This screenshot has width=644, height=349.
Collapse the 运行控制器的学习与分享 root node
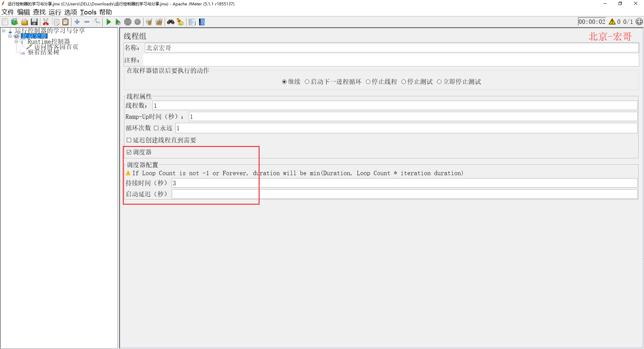(4, 31)
